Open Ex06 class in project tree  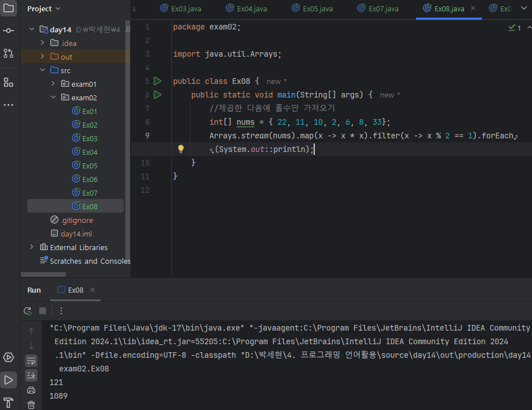coord(85,179)
